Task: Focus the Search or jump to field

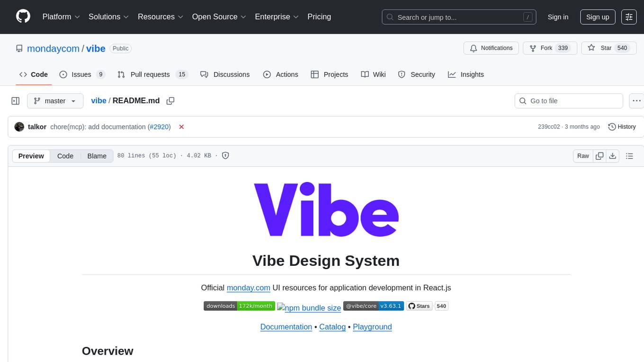Action: coord(459,17)
